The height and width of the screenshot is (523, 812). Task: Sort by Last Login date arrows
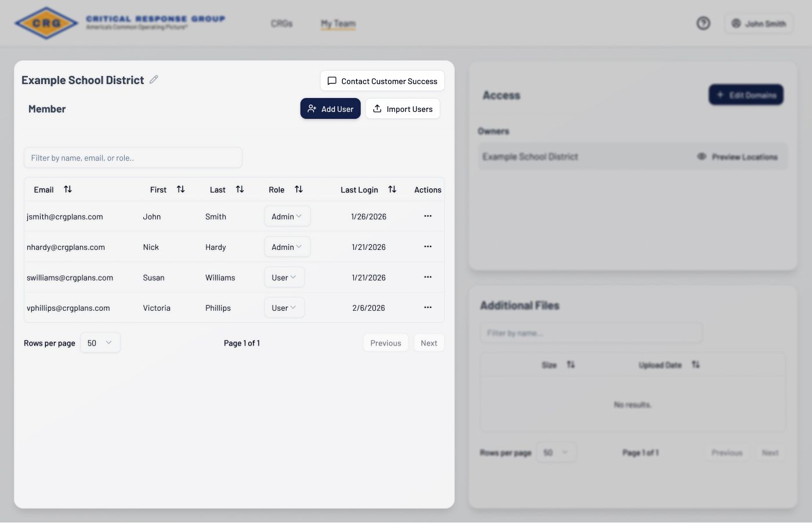[x=392, y=190]
